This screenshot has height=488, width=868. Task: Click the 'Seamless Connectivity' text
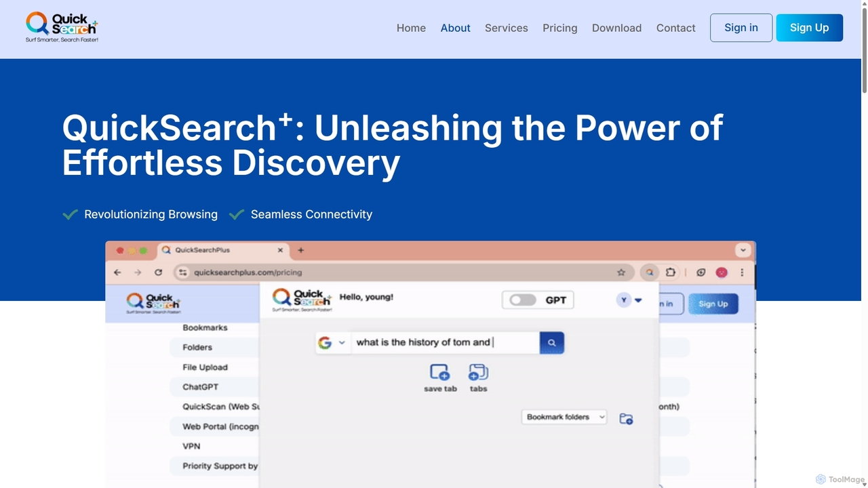tap(311, 214)
